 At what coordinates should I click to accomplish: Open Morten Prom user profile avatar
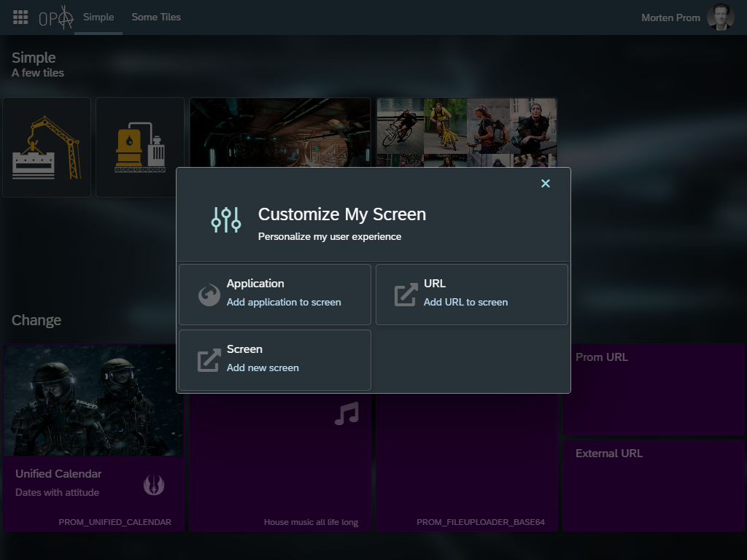pos(720,17)
